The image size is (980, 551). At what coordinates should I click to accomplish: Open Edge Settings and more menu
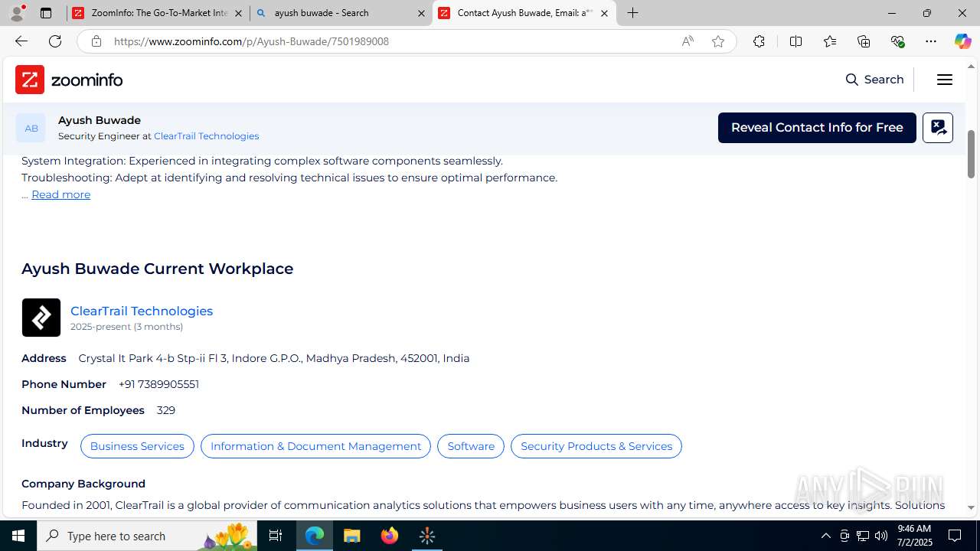point(931,41)
